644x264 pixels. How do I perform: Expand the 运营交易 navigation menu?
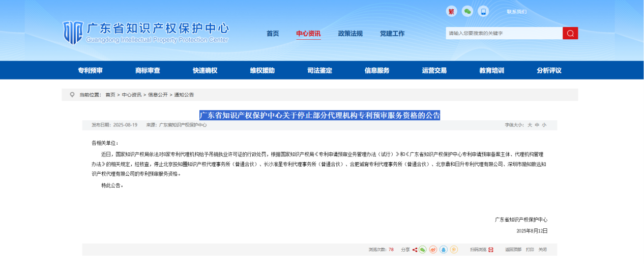434,70
